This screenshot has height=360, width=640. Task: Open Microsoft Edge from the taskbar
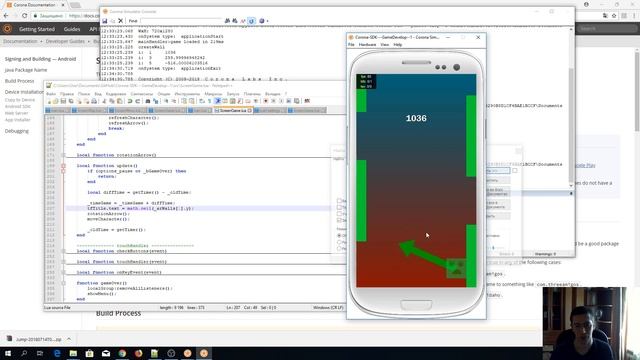57,353
